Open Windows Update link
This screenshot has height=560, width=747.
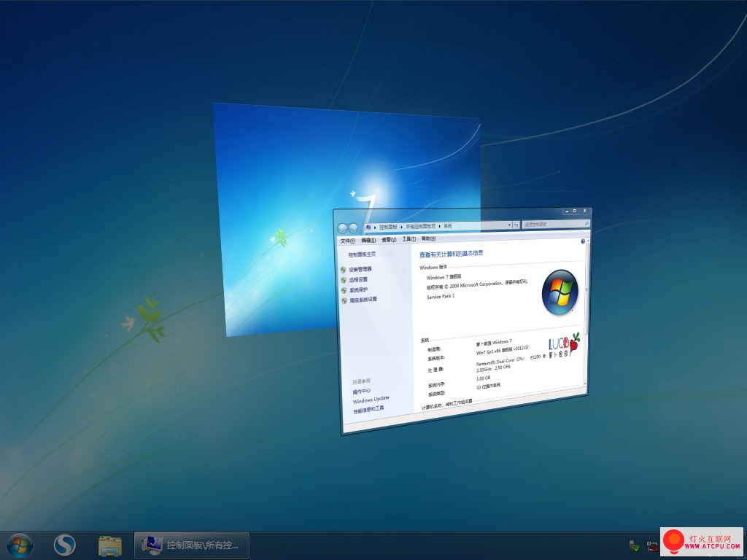click(371, 400)
